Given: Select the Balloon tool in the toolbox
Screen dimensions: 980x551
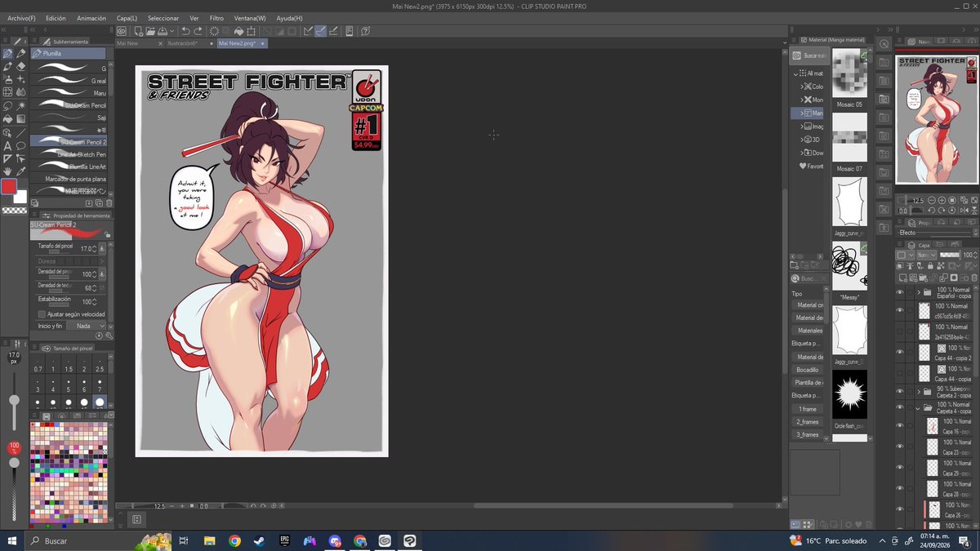Looking at the screenshot, I should (x=21, y=145).
